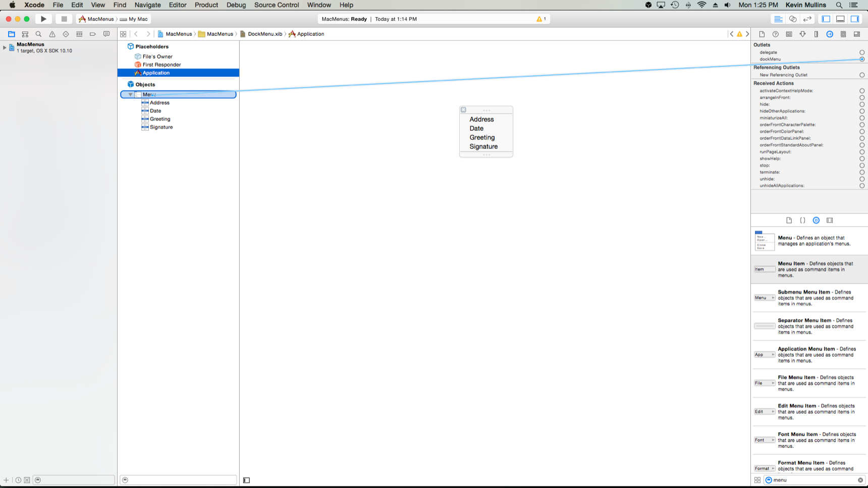Open the Issue navigator warning icon
Viewport: 868px width, 488px height.
coord(52,34)
